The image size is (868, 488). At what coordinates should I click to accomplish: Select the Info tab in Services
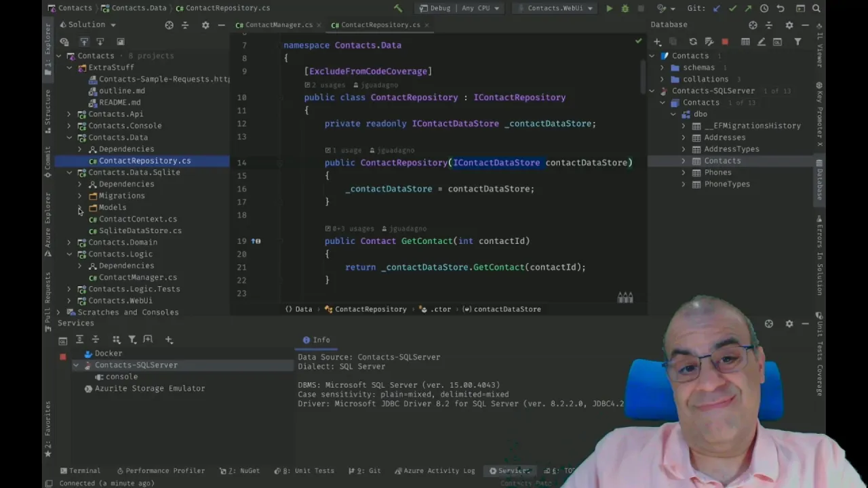[316, 340]
